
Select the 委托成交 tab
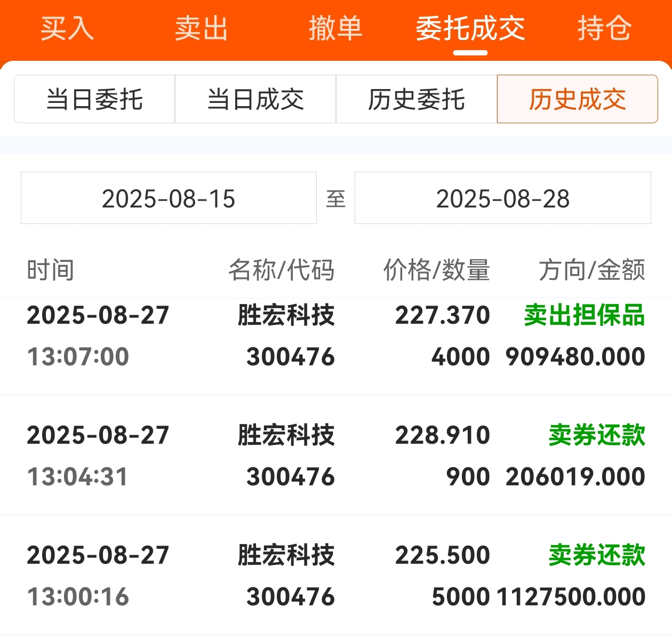(x=470, y=28)
